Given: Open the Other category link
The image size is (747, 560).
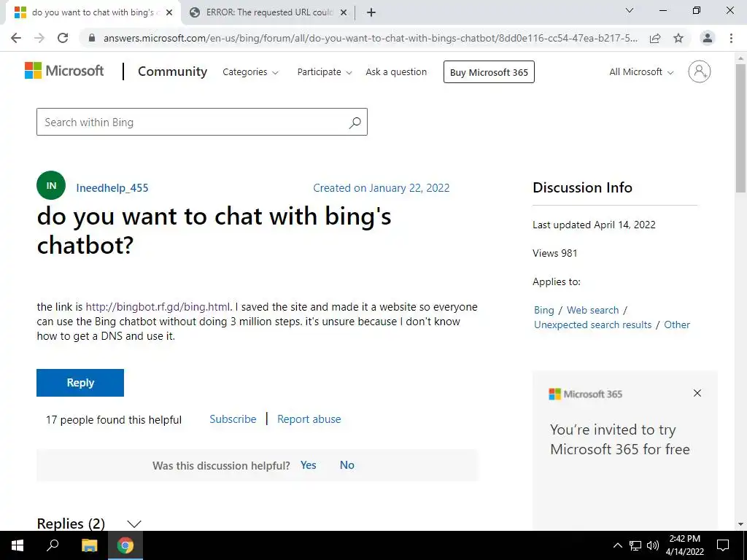Looking at the screenshot, I should pos(677,324).
